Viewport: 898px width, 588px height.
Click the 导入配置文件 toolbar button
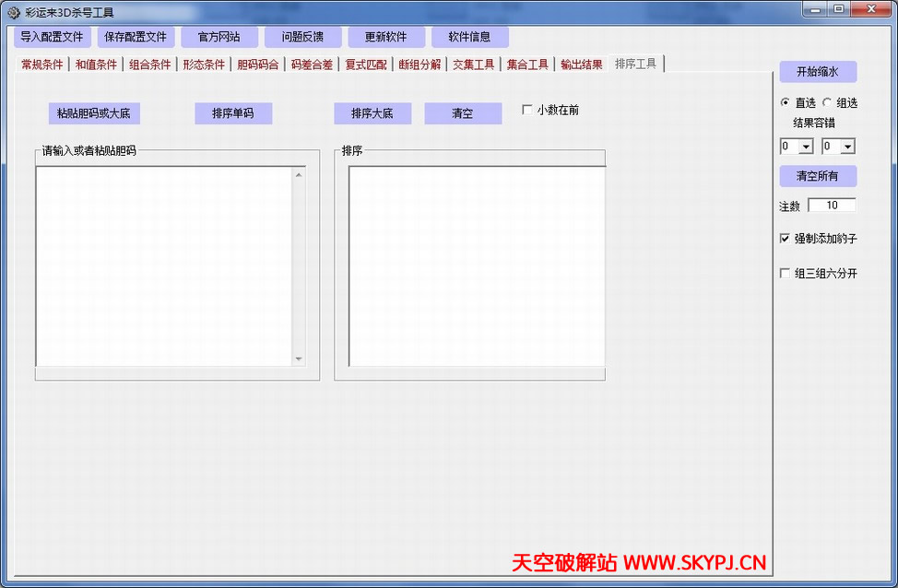coord(51,36)
